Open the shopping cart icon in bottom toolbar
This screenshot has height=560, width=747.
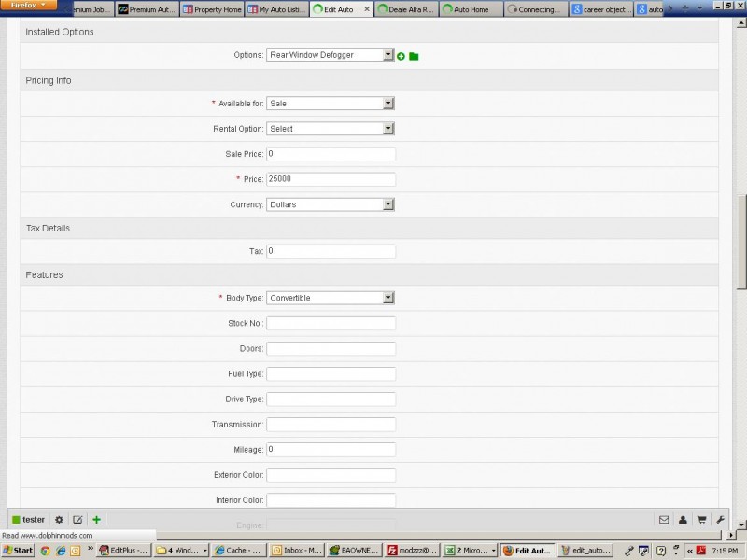click(702, 520)
